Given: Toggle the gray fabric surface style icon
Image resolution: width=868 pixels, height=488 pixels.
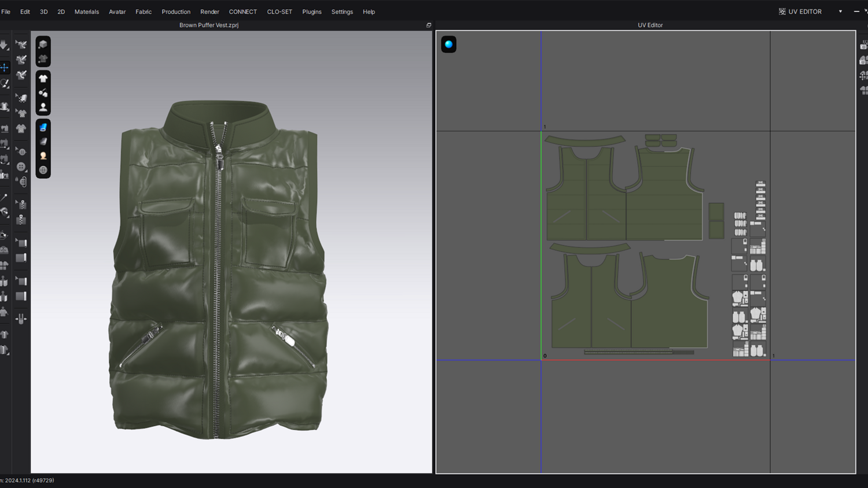Looking at the screenshot, I should (x=43, y=142).
